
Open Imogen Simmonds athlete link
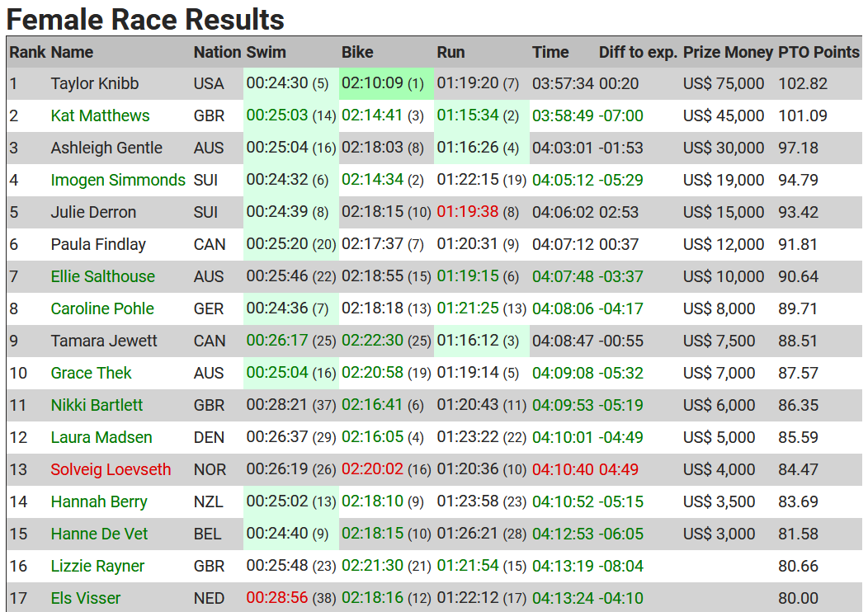[118, 180]
